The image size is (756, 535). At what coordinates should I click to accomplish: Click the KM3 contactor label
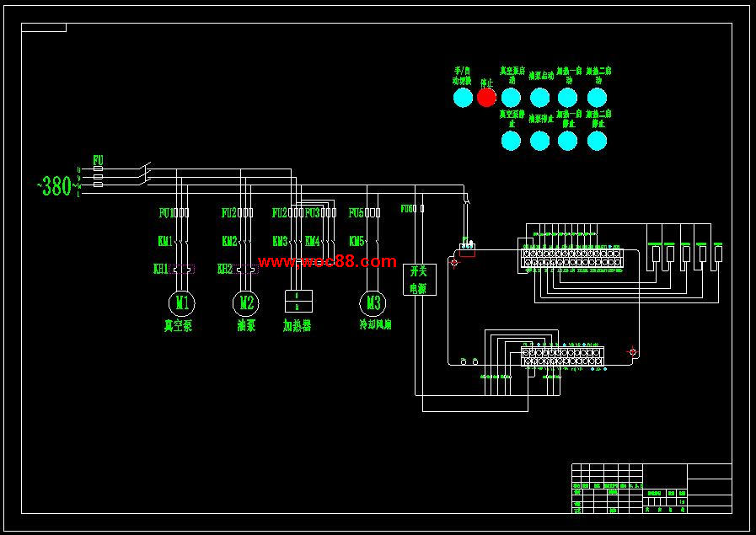280,241
